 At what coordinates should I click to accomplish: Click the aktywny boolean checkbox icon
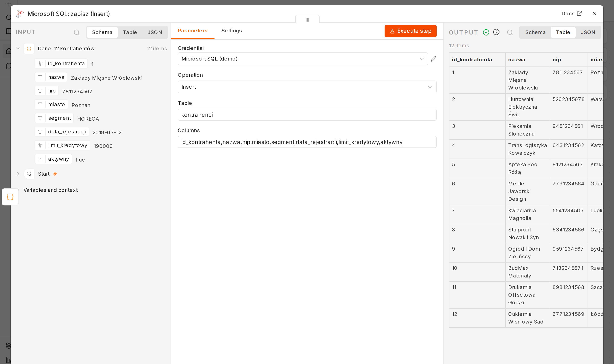point(40,159)
